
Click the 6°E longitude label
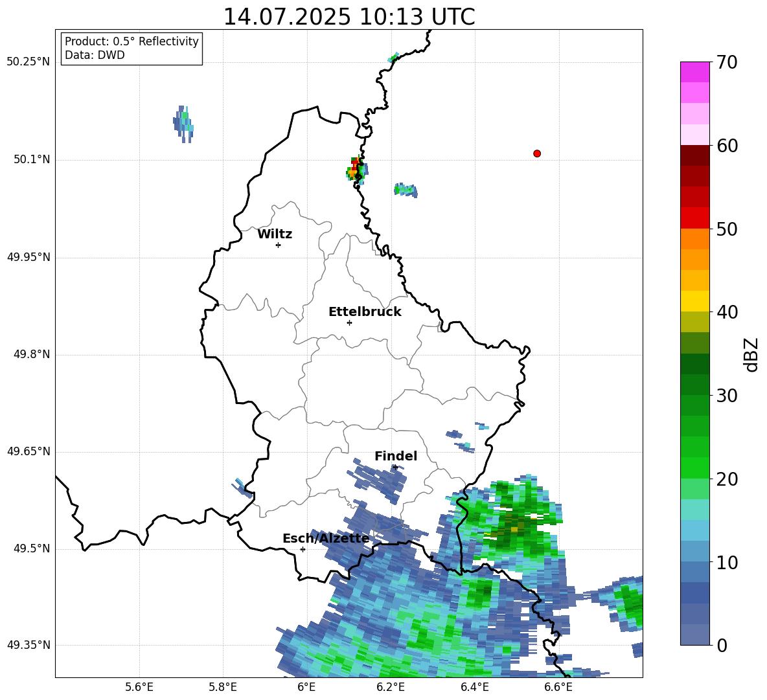pos(306,687)
